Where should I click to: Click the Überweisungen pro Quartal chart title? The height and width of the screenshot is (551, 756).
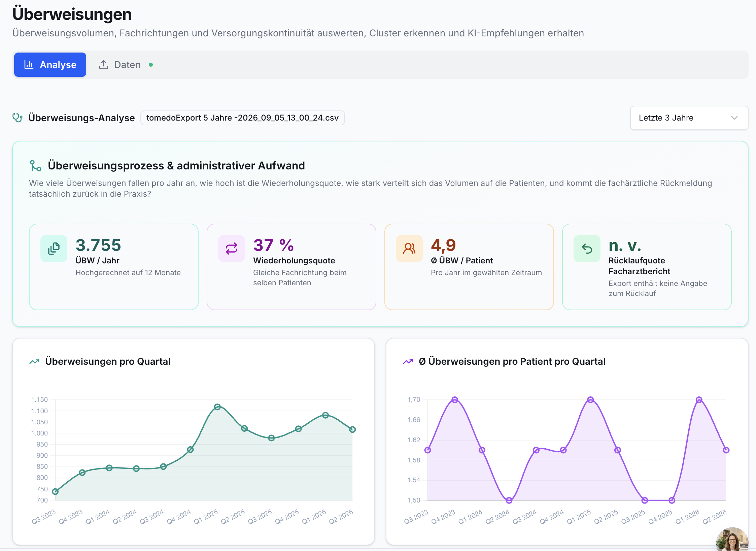[108, 361]
